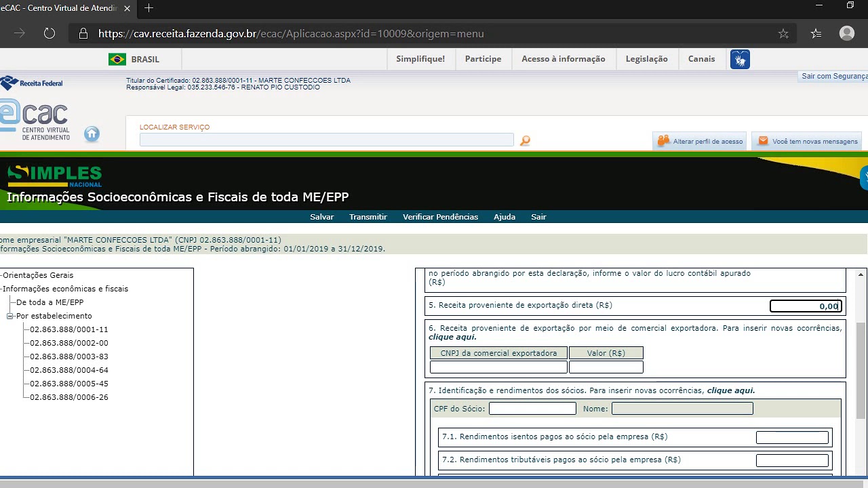This screenshot has height=488, width=868.
Task: Open Você tem novas mensagens button
Action: pos(807,141)
